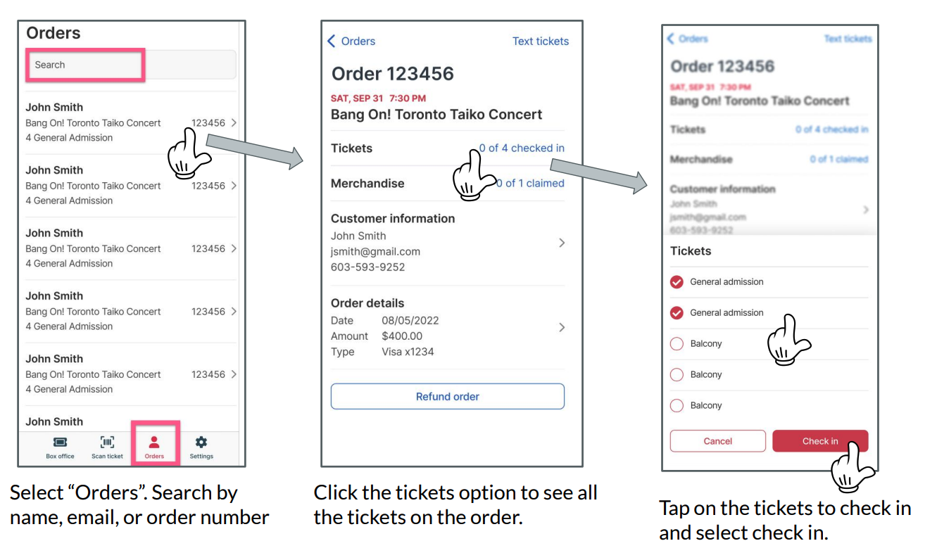Image resolution: width=937 pixels, height=560 pixels.
Task: Check the last Balcony ticket circle
Action: coord(677,406)
